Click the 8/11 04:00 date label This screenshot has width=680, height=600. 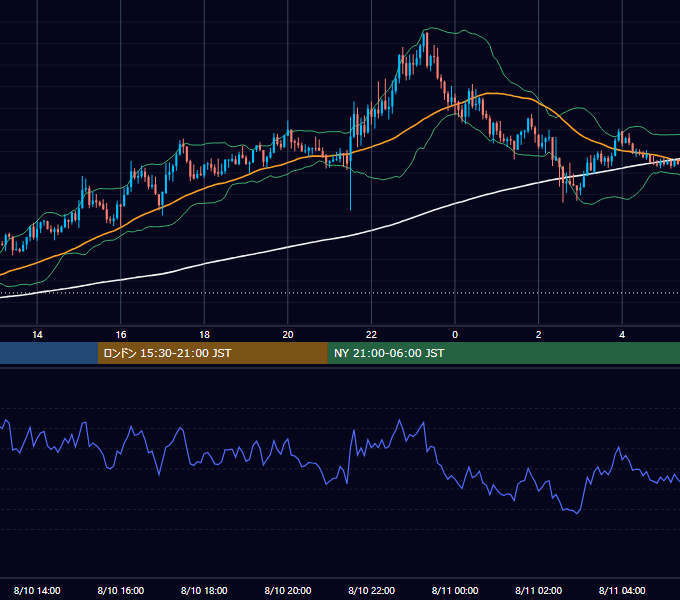(x=622, y=590)
